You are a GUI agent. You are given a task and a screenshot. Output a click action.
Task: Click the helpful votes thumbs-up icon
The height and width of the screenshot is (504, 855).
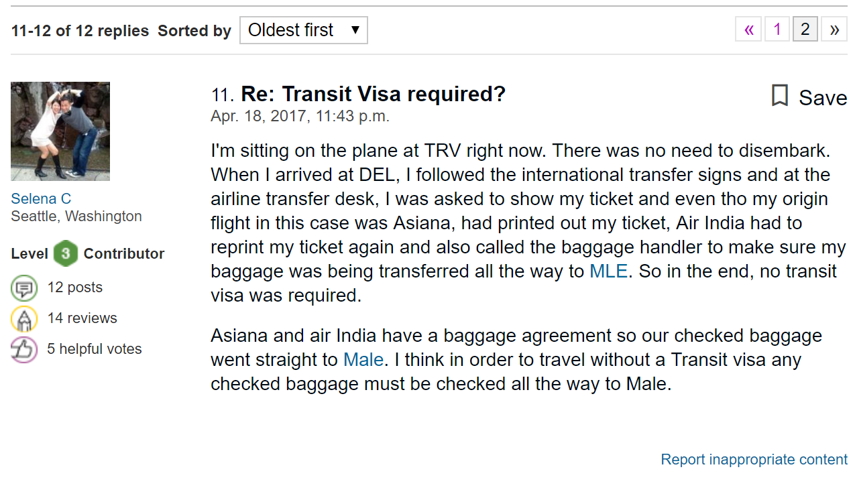(x=24, y=350)
